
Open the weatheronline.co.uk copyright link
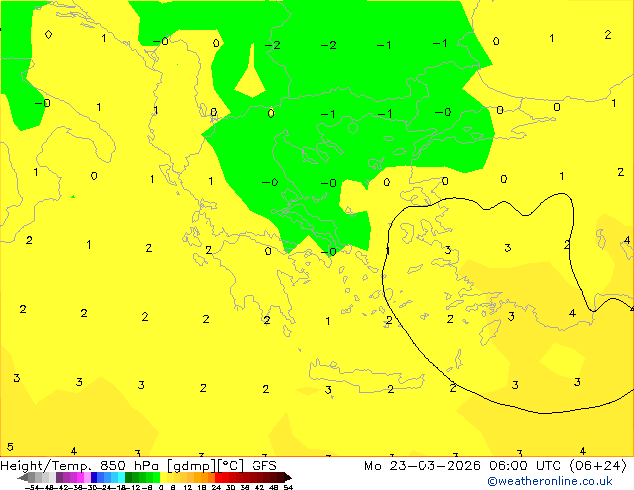550,481
